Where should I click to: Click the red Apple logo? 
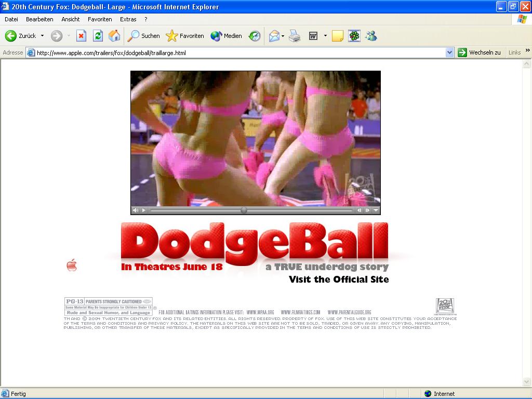point(72,265)
